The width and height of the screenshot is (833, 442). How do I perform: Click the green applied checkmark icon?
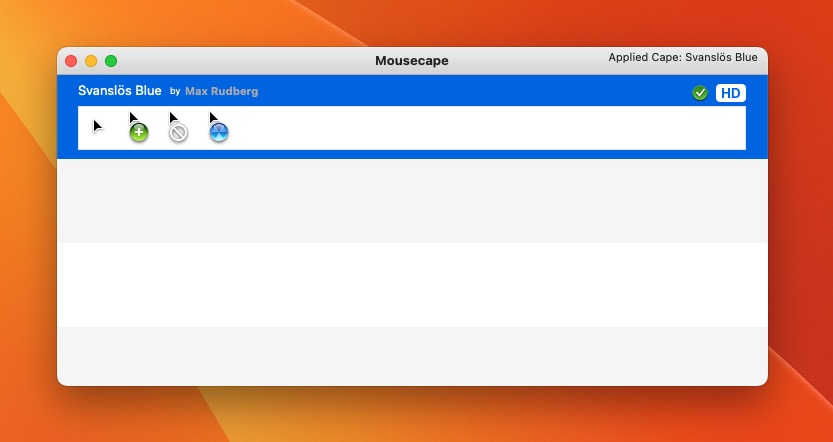700,93
